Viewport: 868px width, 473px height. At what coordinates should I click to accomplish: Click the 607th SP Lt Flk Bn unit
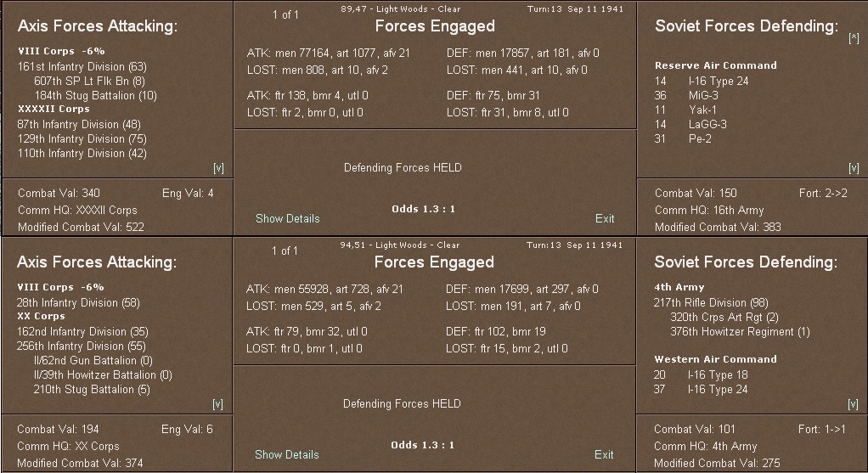[89, 81]
